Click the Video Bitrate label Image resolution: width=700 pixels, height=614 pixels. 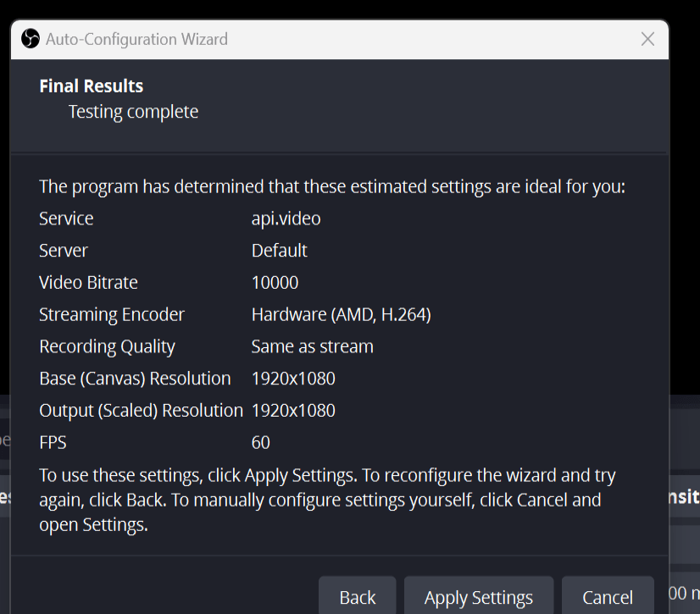click(88, 283)
